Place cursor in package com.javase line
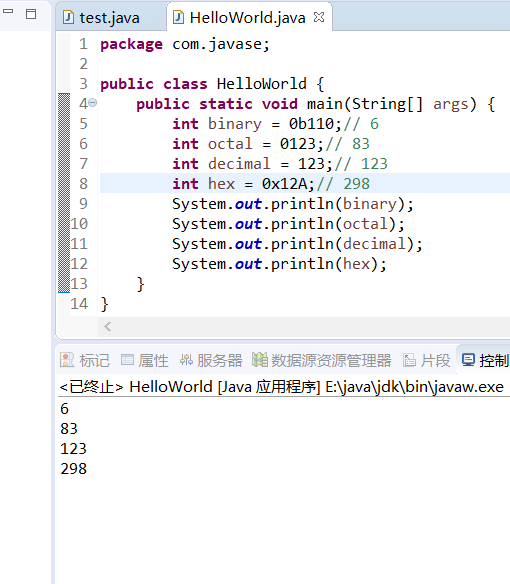Screen dimensions: 510x584 click(x=184, y=44)
